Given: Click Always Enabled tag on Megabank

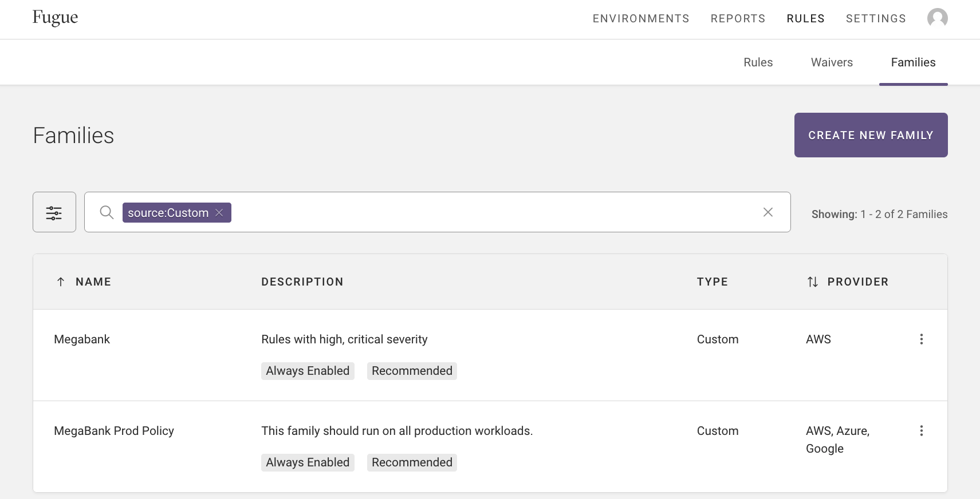Looking at the screenshot, I should coord(308,371).
